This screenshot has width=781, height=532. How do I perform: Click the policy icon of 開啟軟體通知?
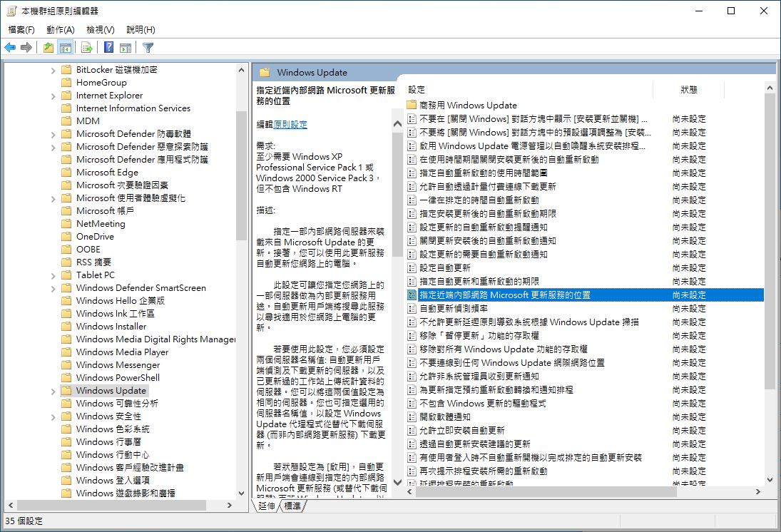pyautogui.click(x=412, y=416)
